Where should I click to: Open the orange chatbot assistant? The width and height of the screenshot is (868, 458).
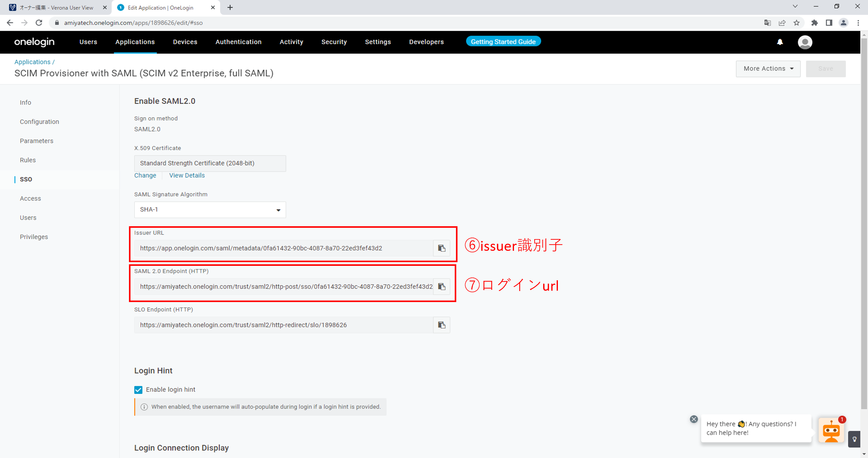pyautogui.click(x=831, y=430)
